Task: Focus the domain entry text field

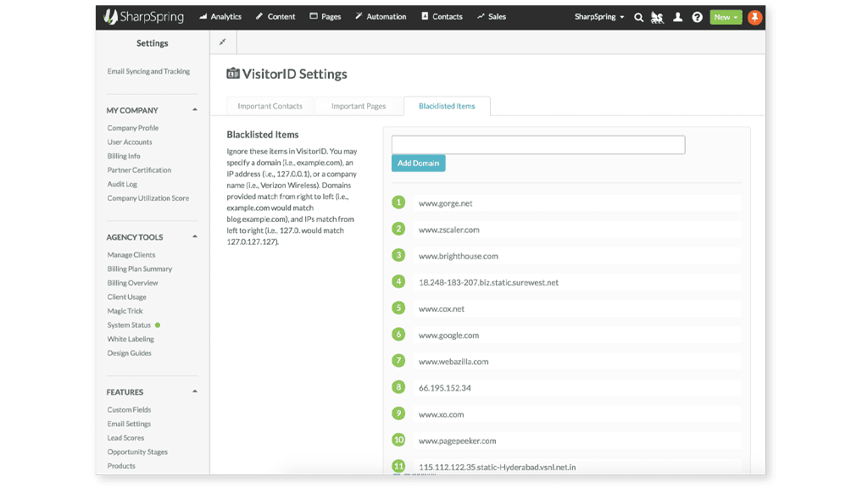Action: tap(538, 144)
